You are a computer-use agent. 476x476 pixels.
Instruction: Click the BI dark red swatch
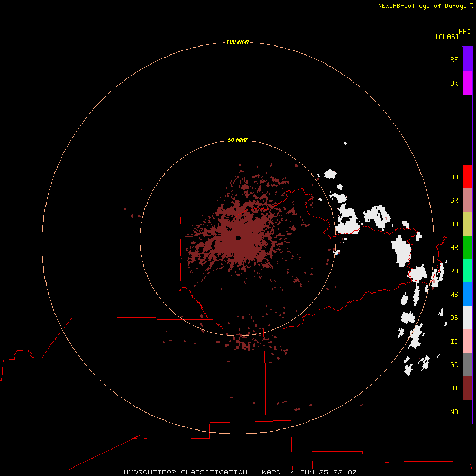pos(467,388)
